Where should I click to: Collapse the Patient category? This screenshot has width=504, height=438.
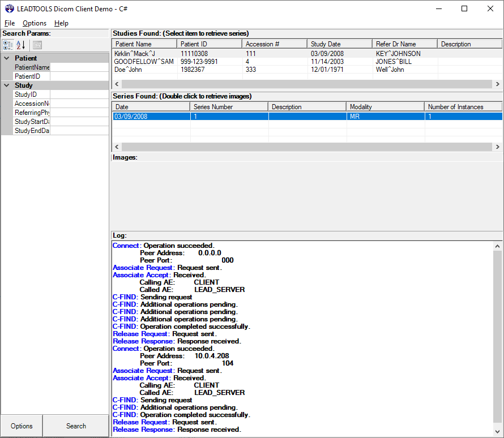7,58
